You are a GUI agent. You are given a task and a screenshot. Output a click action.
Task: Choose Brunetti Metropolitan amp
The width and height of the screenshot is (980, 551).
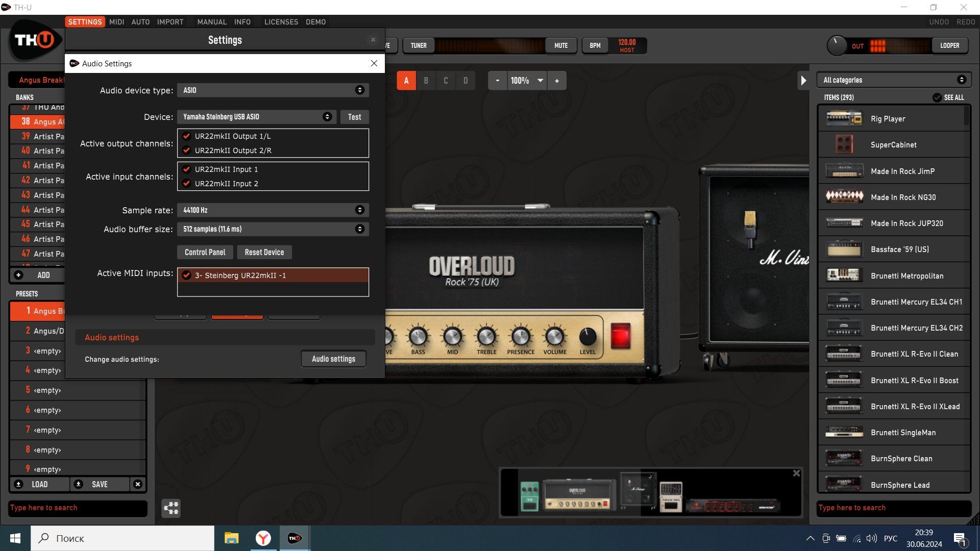coord(894,275)
